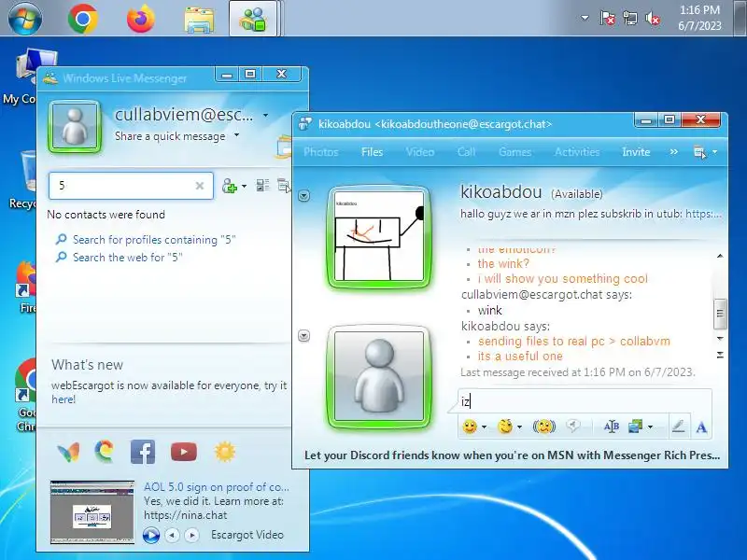Open the Messenger Rich Presence banner text
This screenshot has height=560, width=747.
pos(512,455)
